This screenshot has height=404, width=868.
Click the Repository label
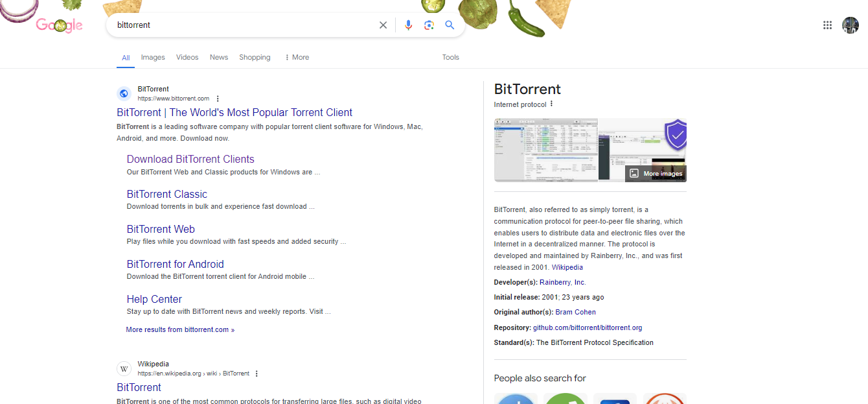pyautogui.click(x=512, y=327)
